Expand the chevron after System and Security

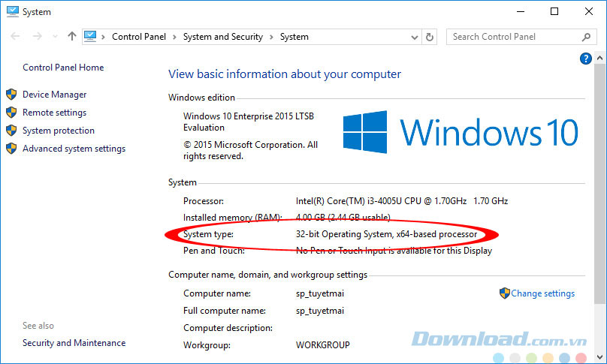click(x=271, y=37)
